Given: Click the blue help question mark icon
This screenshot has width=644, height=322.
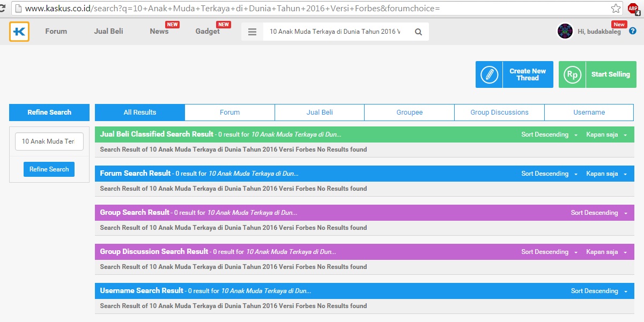Looking at the screenshot, I should click(633, 31).
